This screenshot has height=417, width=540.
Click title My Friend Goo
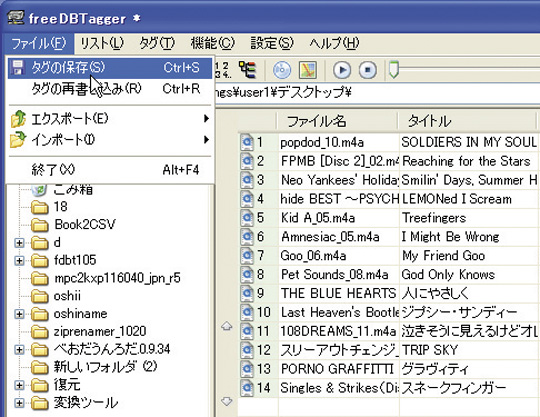click(444, 256)
